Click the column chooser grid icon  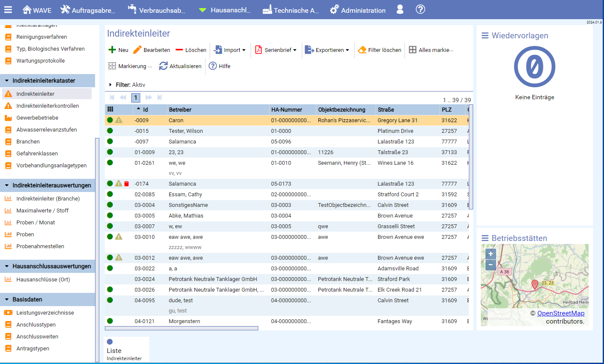pyautogui.click(x=110, y=109)
